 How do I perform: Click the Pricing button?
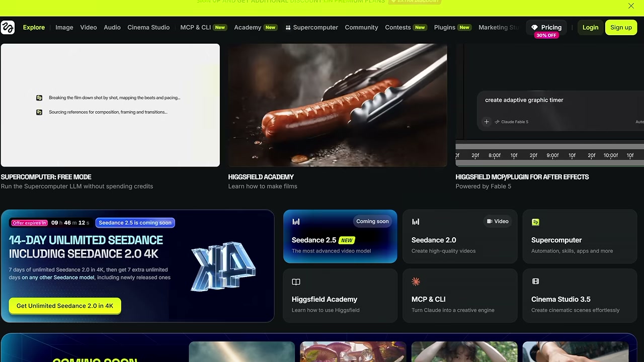point(546,27)
